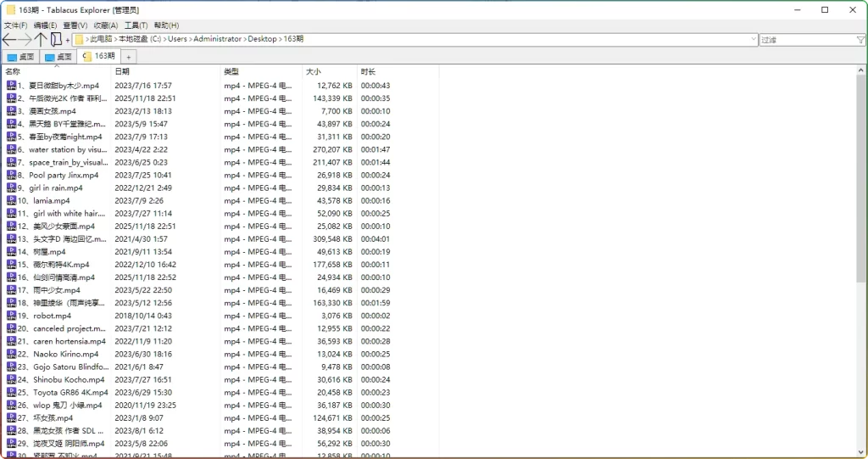This screenshot has height=459, width=868.
Task: Expand the chevron before Administrator in path
Action: (189, 39)
